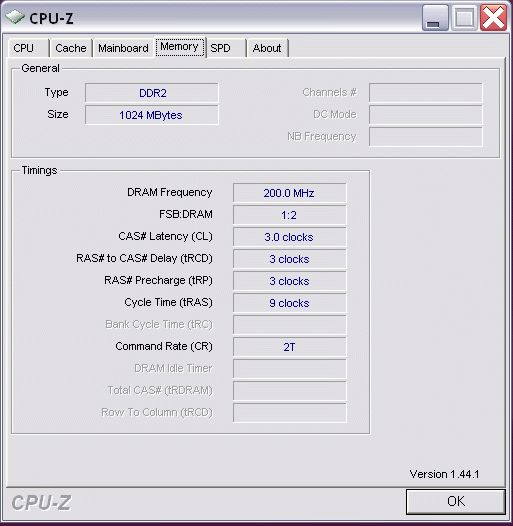The image size is (513, 526).
Task: Go to the Mainboard tab
Action: 123,48
